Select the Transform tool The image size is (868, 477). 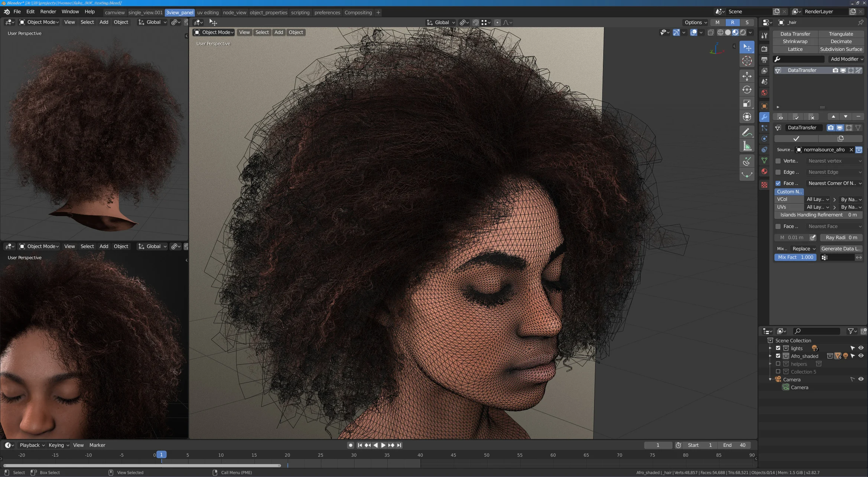pos(747,117)
